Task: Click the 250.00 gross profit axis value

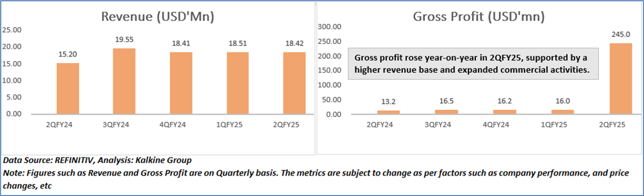Action: click(x=329, y=41)
